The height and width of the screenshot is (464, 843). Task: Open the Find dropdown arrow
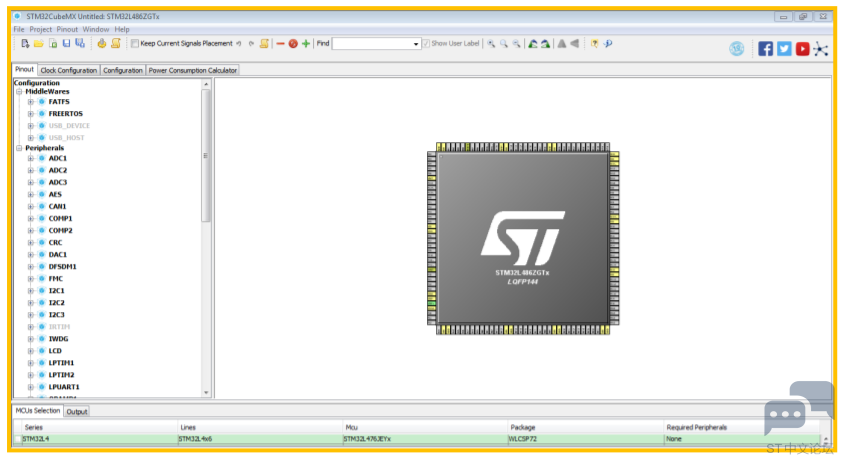pyautogui.click(x=416, y=44)
